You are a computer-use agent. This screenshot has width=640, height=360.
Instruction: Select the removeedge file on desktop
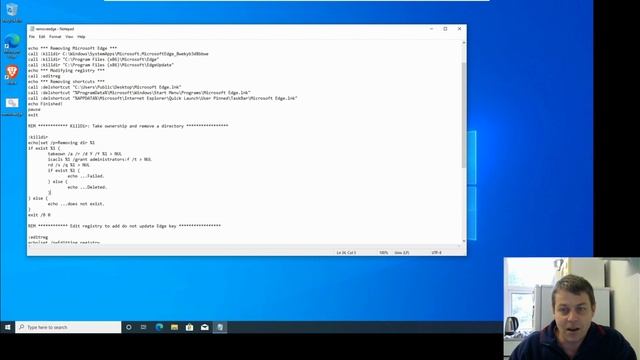click(x=12, y=107)
